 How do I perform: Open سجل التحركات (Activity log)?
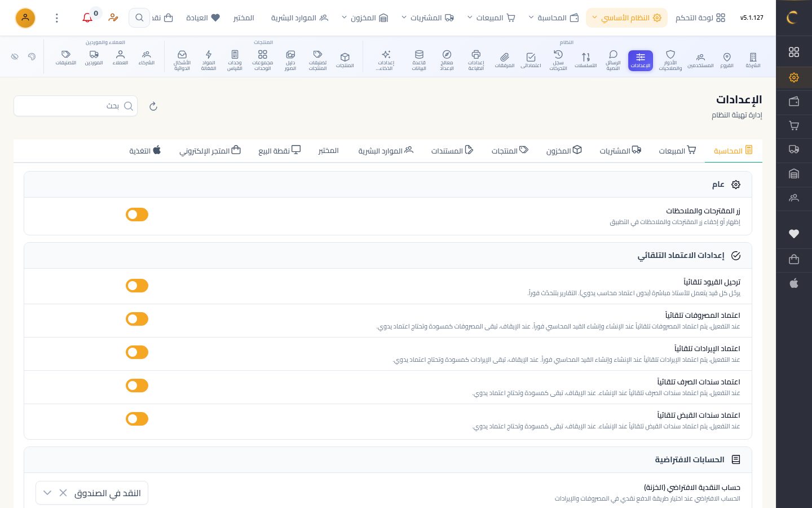pyautogui.click(x=558, y=60)
